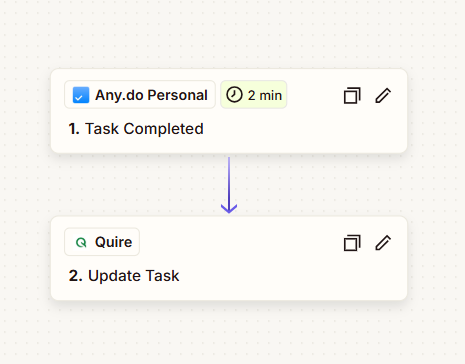Click the dotted canvas below Update Task card
Viewport: 465px width, 364px height.
tap(229, 333)
